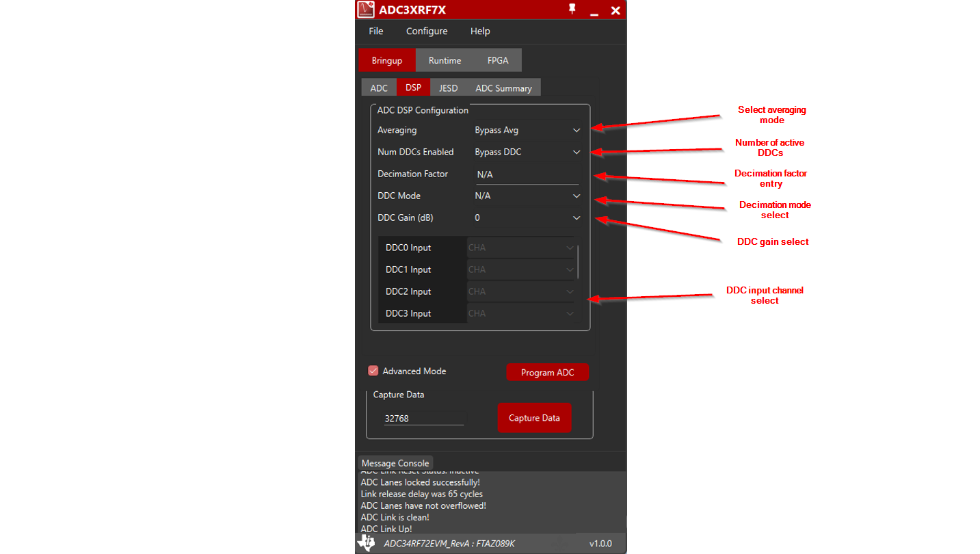The image size is (980, 554).
Task: Open the Configure menu
Action: [x=427, y=31]
